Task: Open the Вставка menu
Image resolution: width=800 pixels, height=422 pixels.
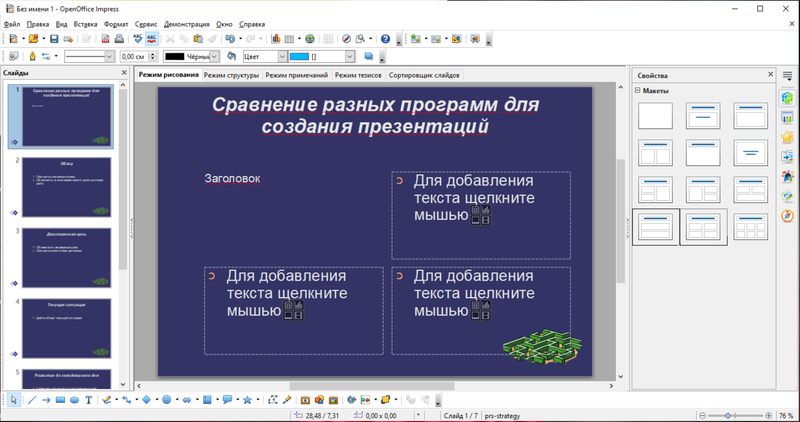Action: [x=85, y=24]
